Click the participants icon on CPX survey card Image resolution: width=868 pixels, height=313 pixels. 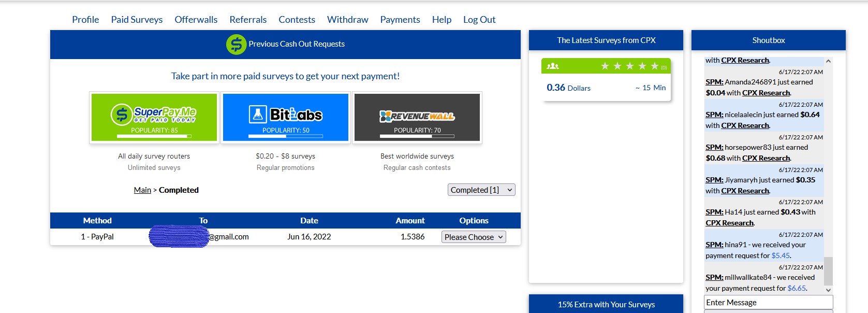[553, 66]
